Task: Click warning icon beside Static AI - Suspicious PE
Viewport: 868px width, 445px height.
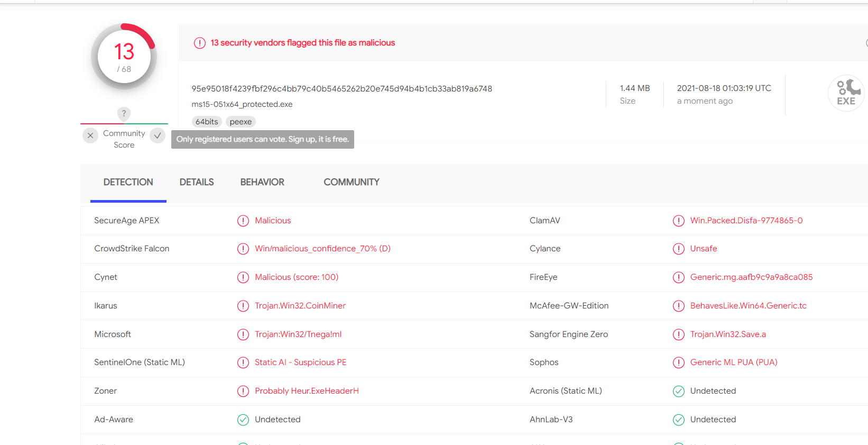Action: (243, 362)
